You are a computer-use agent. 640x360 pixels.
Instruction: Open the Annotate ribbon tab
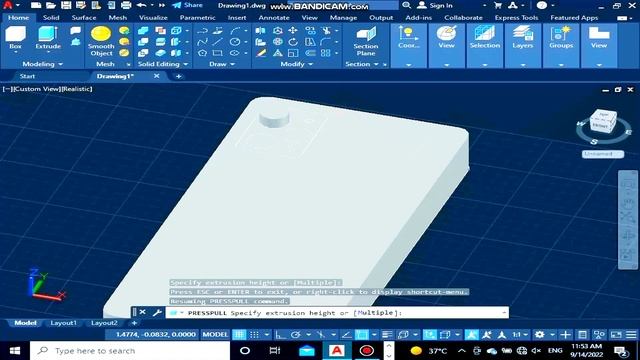pyautogui.click(x=274, y=18)
